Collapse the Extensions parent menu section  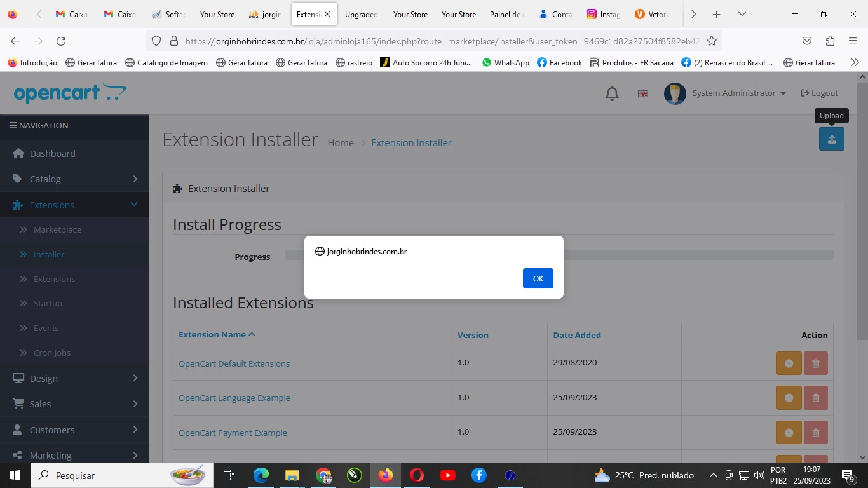(74, 205)
